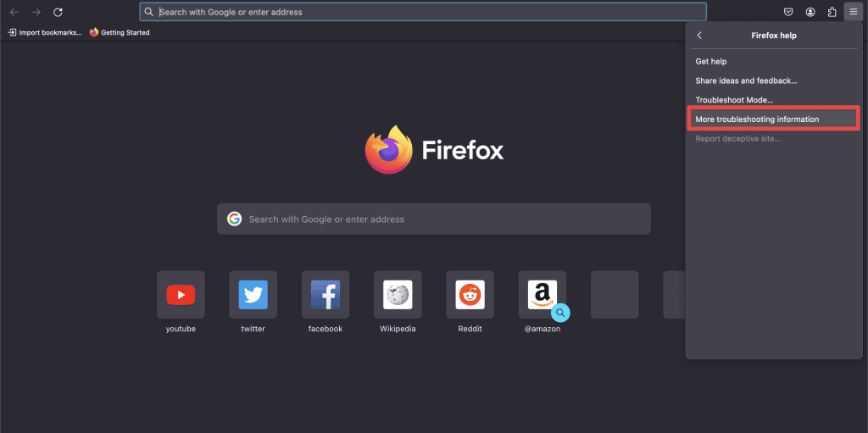Open the @amazon search shortcut tile

coord(542,295)
